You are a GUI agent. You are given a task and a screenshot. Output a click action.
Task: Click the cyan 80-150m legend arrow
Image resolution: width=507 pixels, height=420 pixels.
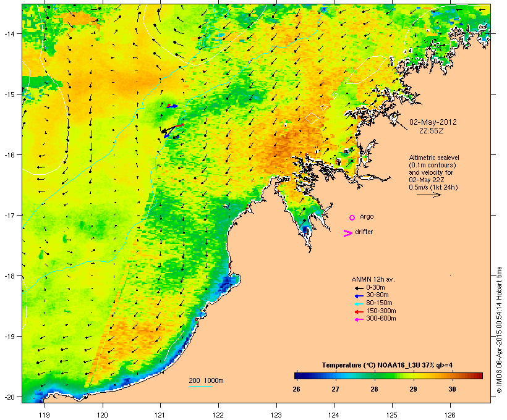coord(359,304)
